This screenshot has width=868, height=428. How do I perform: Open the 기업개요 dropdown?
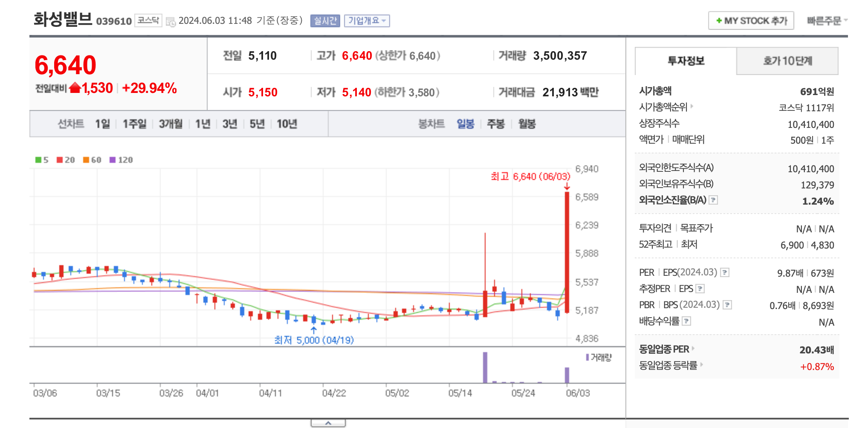pos(367,20)
